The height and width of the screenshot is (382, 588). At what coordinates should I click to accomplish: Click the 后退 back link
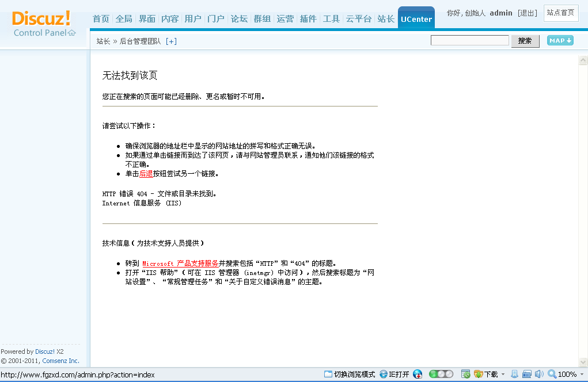(146, 174)
